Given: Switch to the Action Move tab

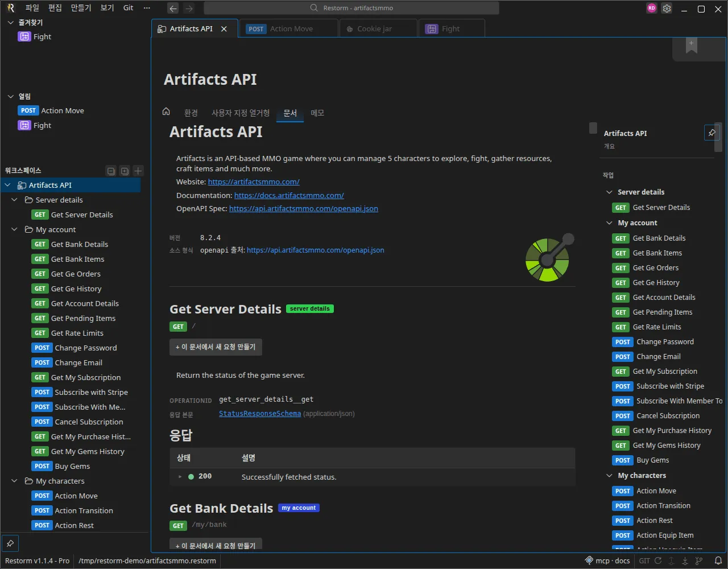Looking at the screenshot, I should click(289, 28).
